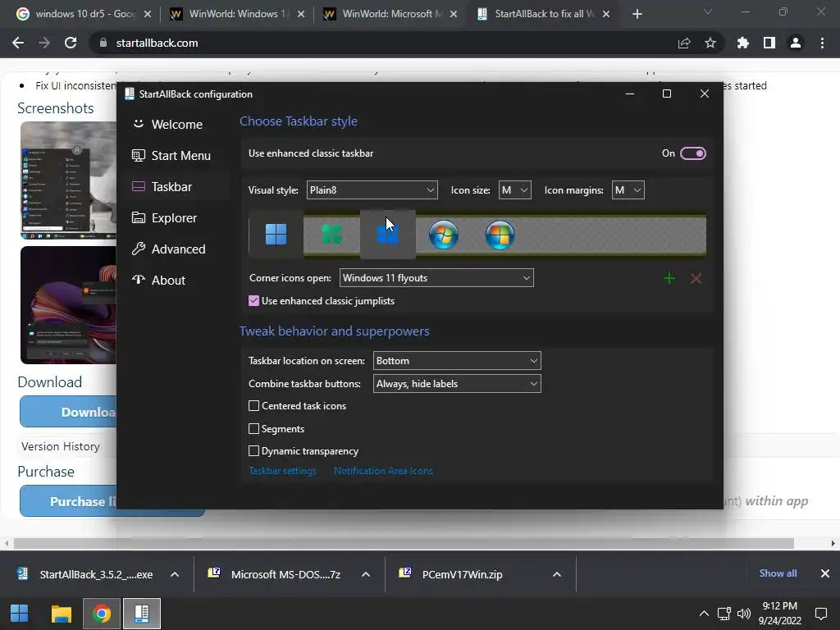Open the Chrome extensions puzzle icon
Screen dimensions: 840x630
click(742, 43)
